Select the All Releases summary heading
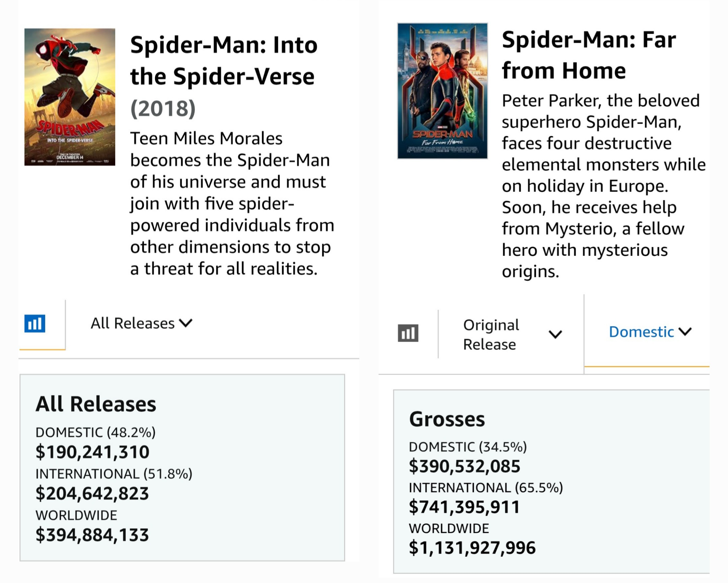 [96, 404]
